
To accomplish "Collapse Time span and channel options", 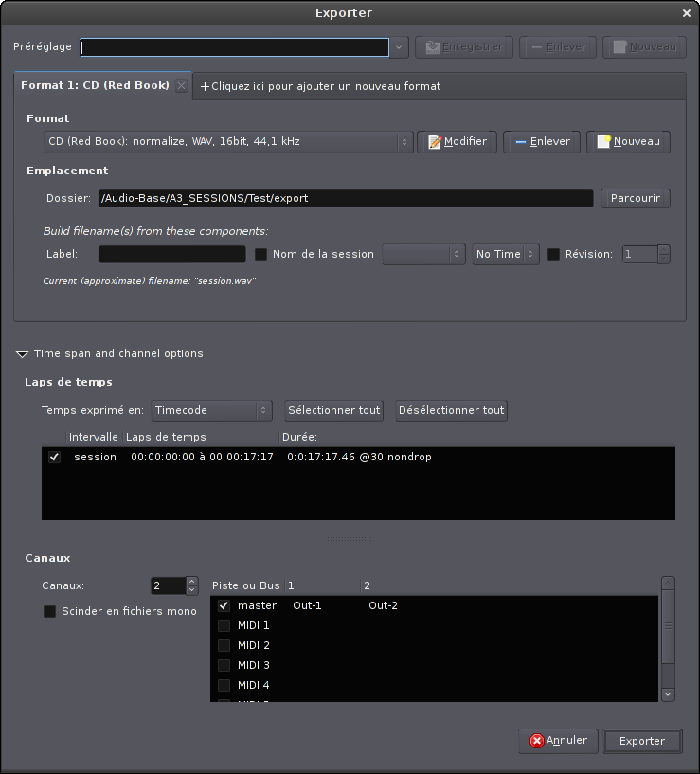I will (x=22, y=354).
